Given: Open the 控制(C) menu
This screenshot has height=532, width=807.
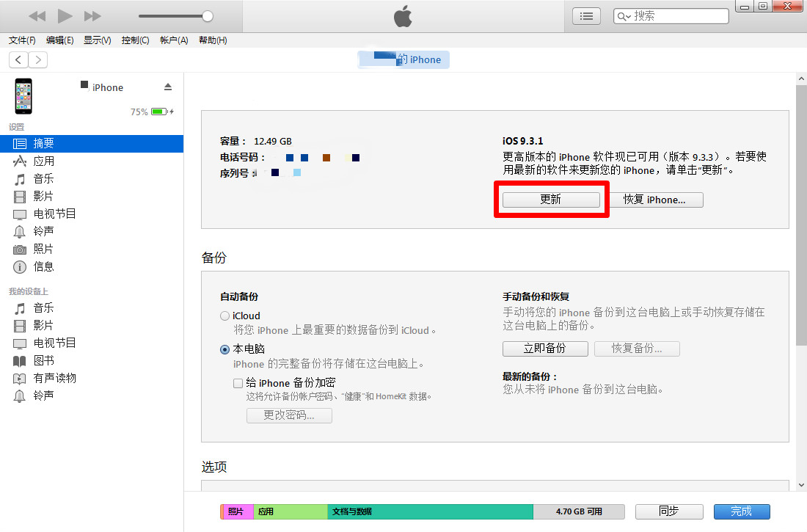Looking at the screenshot, I should pyautogui.click(x=136, y=40).
